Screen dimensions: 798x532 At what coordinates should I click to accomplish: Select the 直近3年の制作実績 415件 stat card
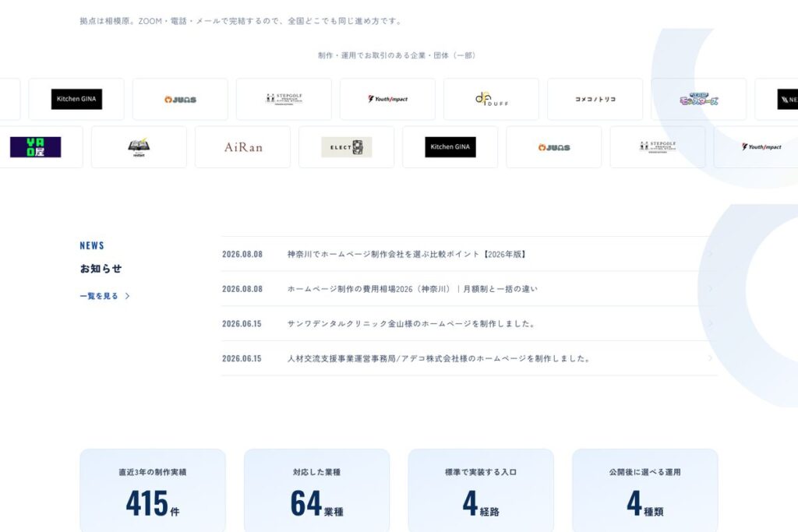[x=153, y=490]
